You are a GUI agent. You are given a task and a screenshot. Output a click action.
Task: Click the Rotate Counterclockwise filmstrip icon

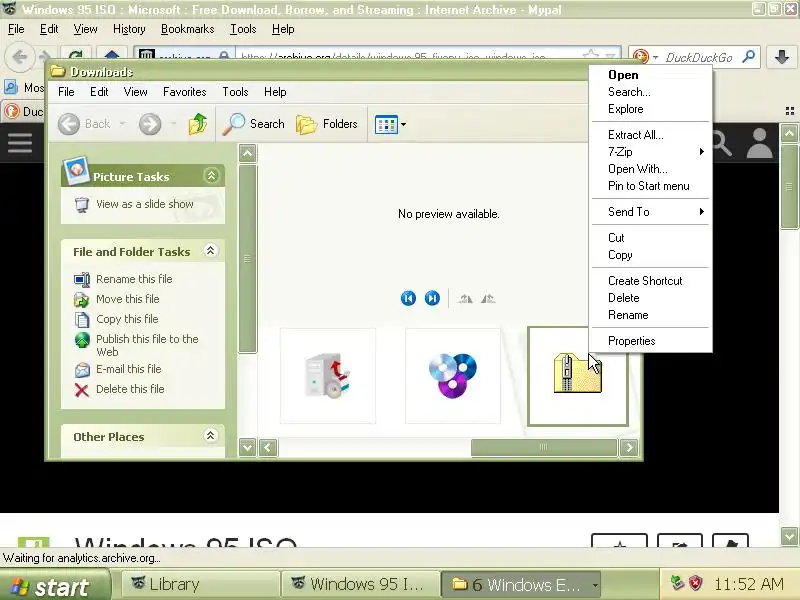488,298
